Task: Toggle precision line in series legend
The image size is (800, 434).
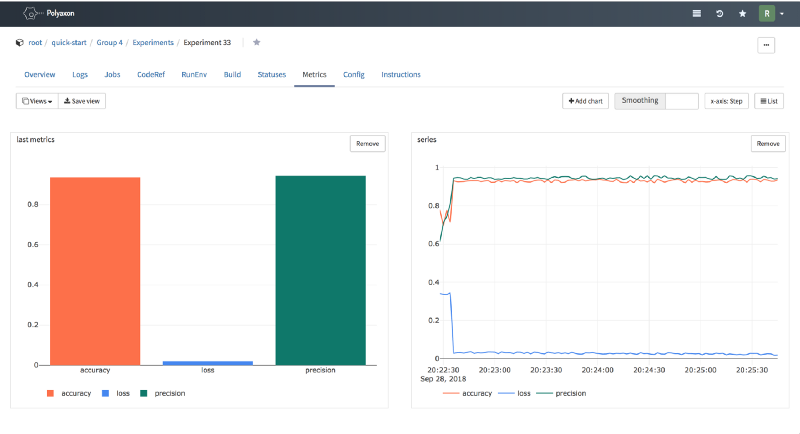Action: coord(561,393)
